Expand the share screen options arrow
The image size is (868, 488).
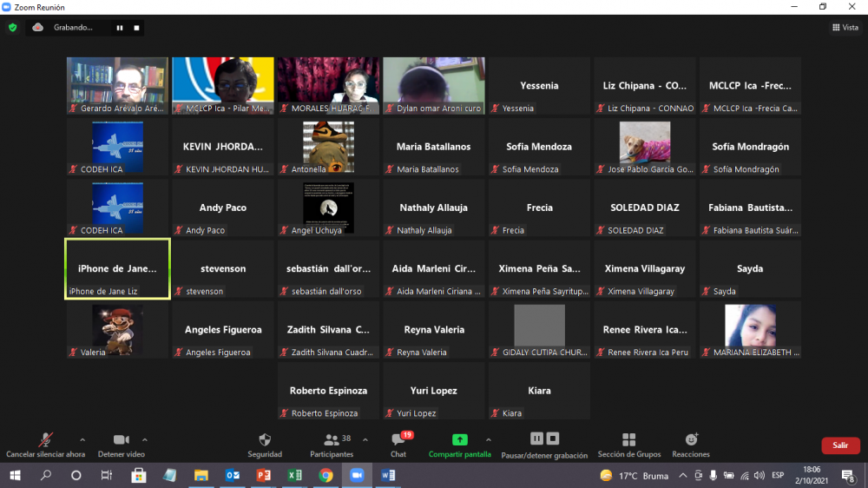489,439
